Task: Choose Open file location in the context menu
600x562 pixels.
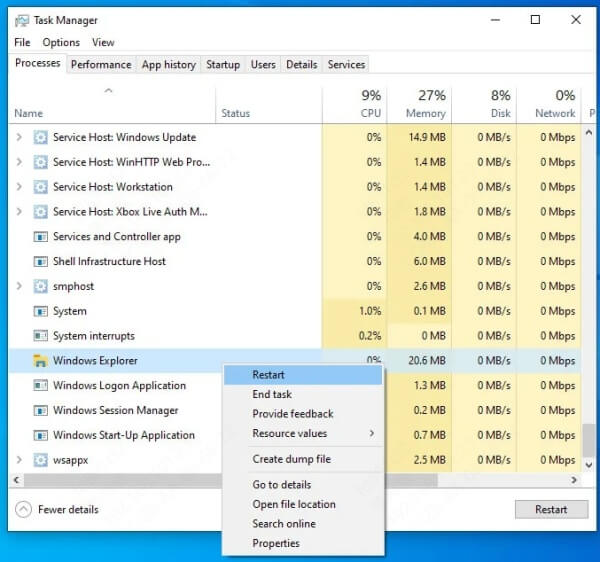Action: [x=303, y=504]
